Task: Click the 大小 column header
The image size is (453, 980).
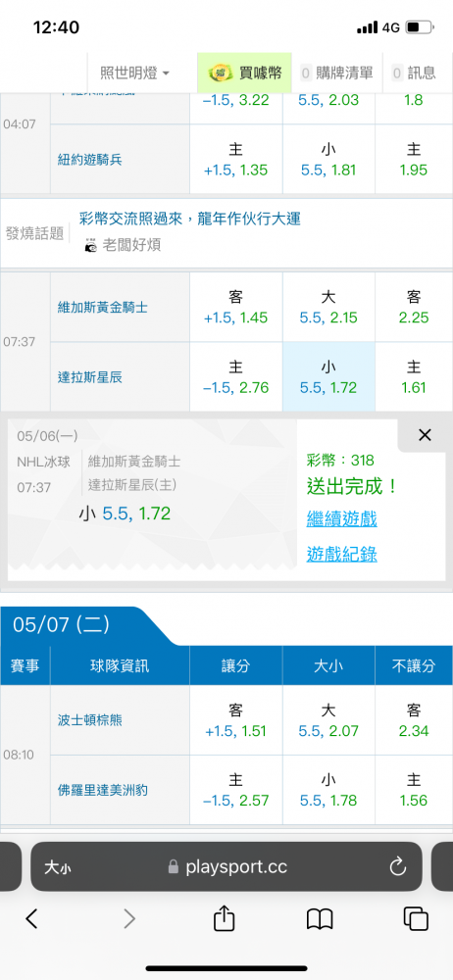Action: point(328,665)
